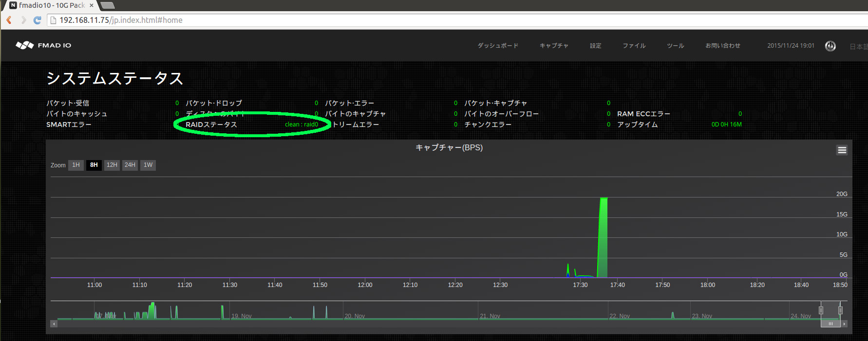Open ツール menu

pyautogui.click(x=676, y=46)
